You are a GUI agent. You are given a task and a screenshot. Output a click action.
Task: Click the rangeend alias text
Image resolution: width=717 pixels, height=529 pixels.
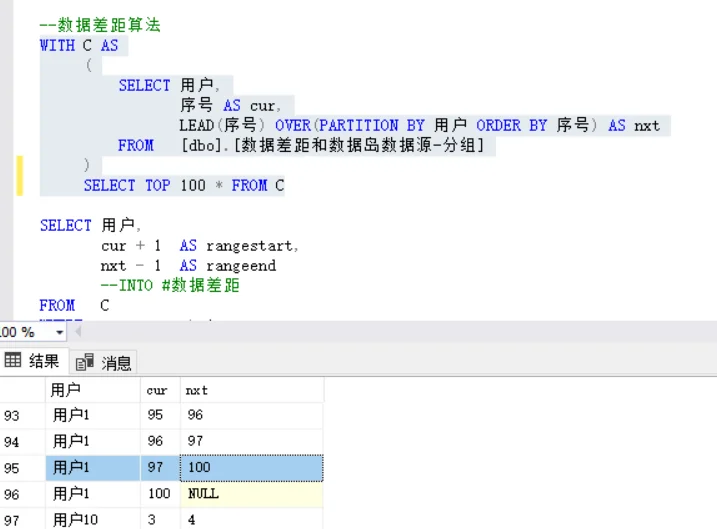click(241, 266)
